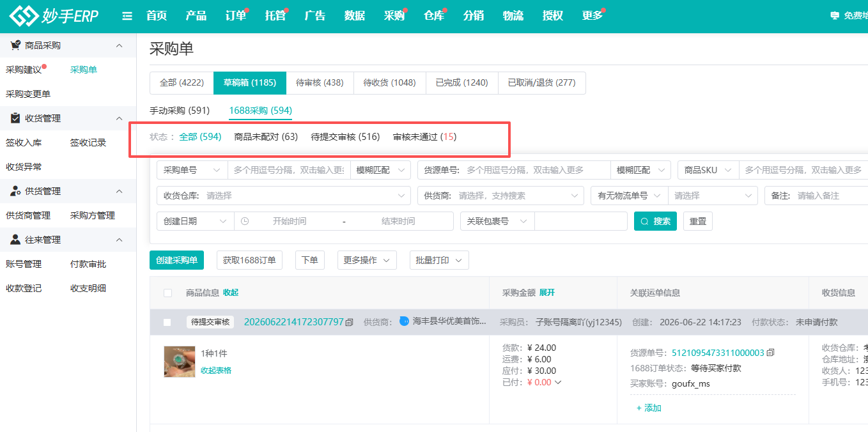Open the 产品 top menu

pos(196,16)
